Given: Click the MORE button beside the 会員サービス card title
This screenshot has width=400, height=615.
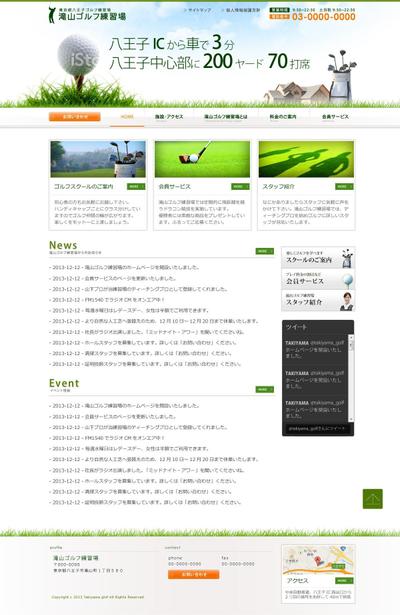Looking at the screenshot, I should (x=240, y=187).
